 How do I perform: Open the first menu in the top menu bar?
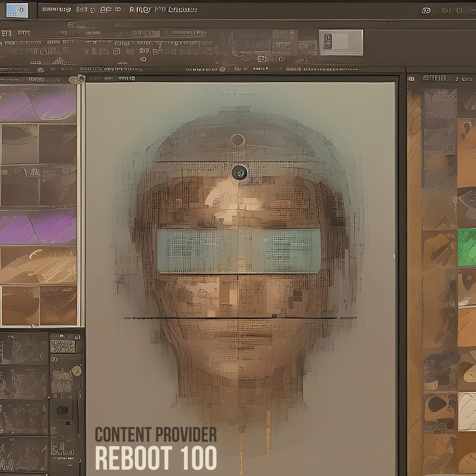click(x=56, y=10)
